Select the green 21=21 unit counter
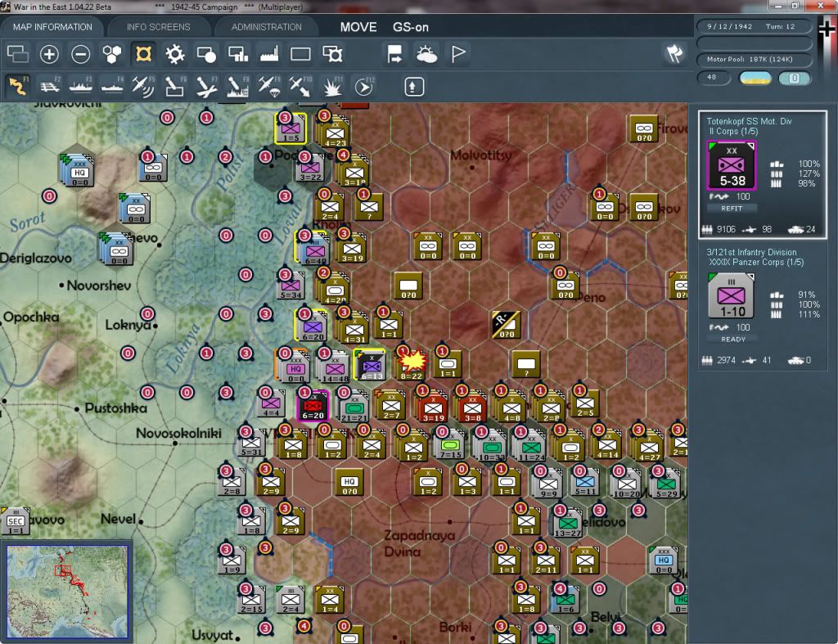 coord(354,408)
